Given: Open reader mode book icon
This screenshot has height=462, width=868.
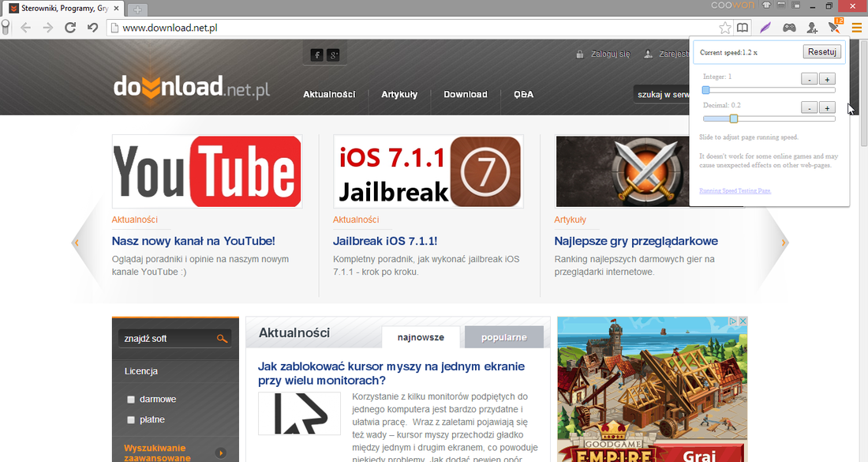Looking at the screenshot, I should click(x=743, y=28).
